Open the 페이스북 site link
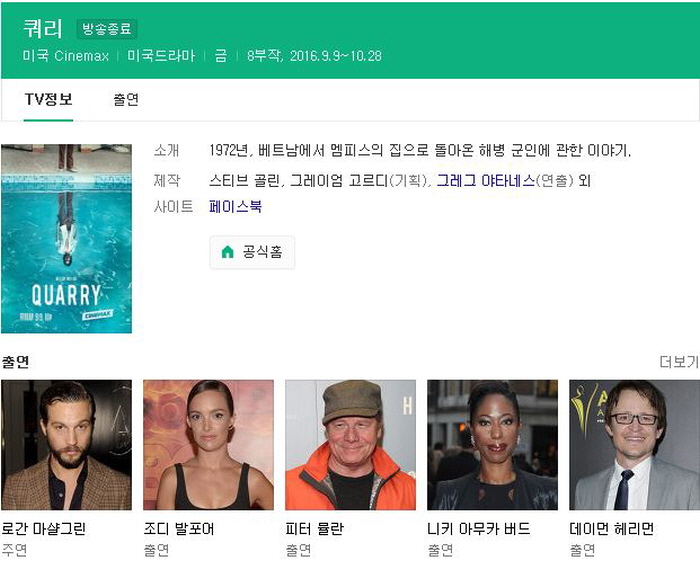Screen dimensions: 700x561 235,207
